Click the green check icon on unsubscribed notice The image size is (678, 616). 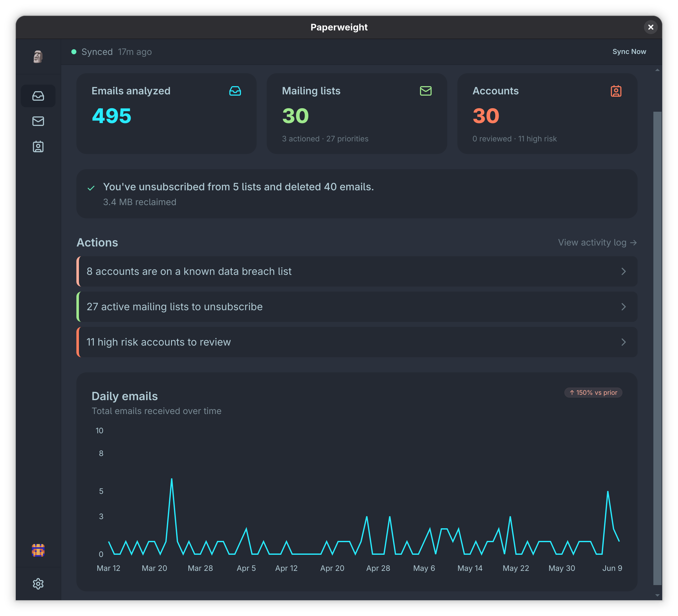pyautogui.click(x=91, y=188)
